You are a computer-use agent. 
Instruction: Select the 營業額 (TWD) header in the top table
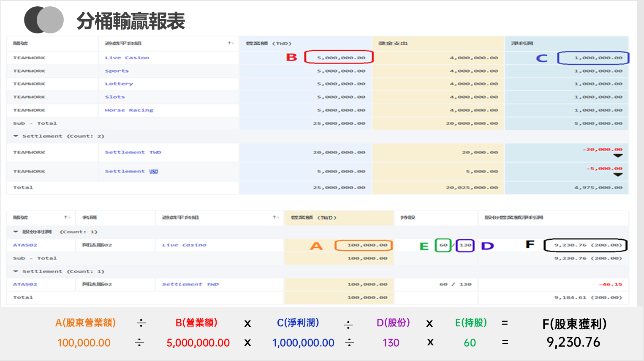(x=269, y=43)
